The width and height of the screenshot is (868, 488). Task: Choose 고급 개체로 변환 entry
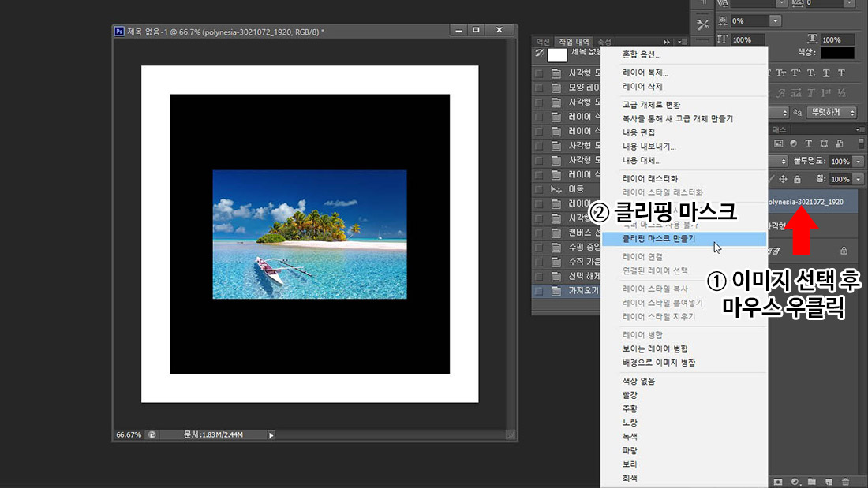tap(683, 105)
